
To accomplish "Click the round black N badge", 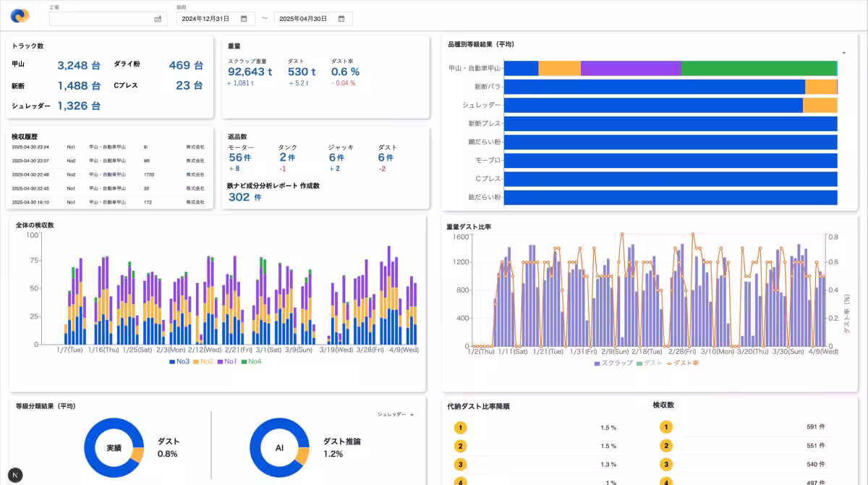I will (14, 475).
